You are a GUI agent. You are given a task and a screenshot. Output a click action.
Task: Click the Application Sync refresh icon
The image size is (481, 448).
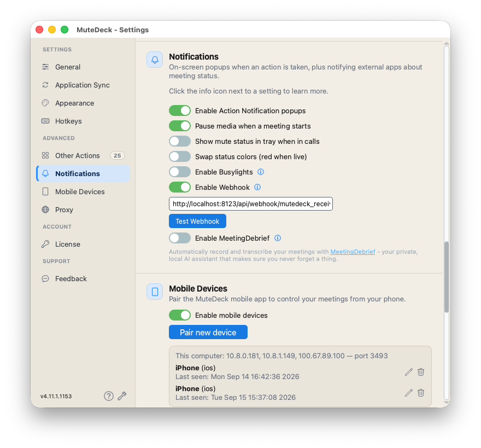pyautogui.click(x=45, y=85)
